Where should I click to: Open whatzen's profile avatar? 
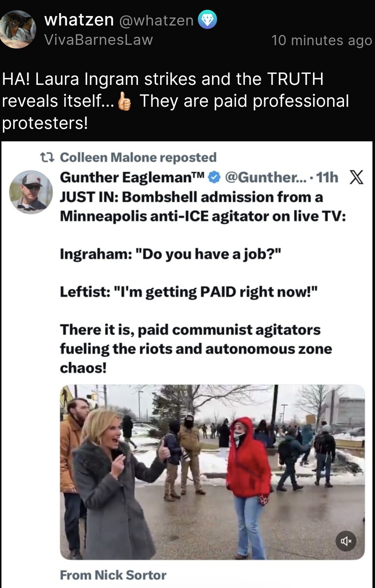18,29
